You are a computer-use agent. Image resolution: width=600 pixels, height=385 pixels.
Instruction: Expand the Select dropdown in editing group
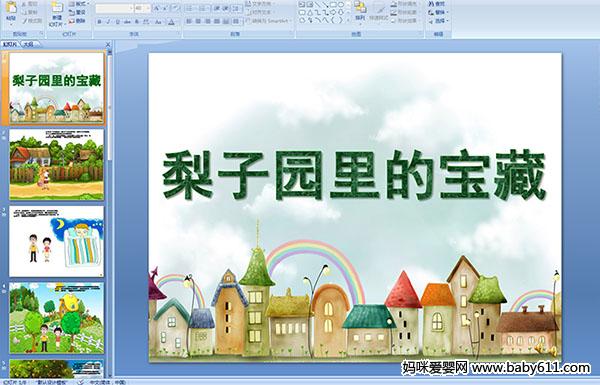tap(438, 21)
